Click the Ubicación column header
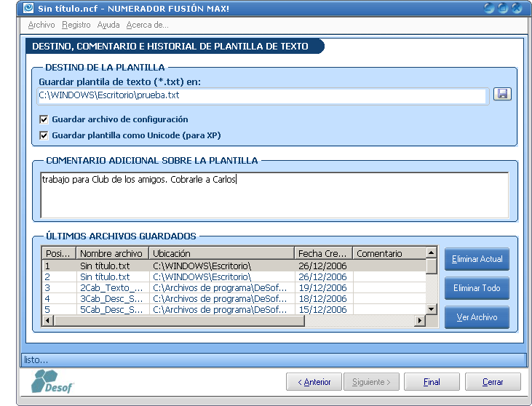The height and width of the screenshot is (406, 532). point(221,253)
